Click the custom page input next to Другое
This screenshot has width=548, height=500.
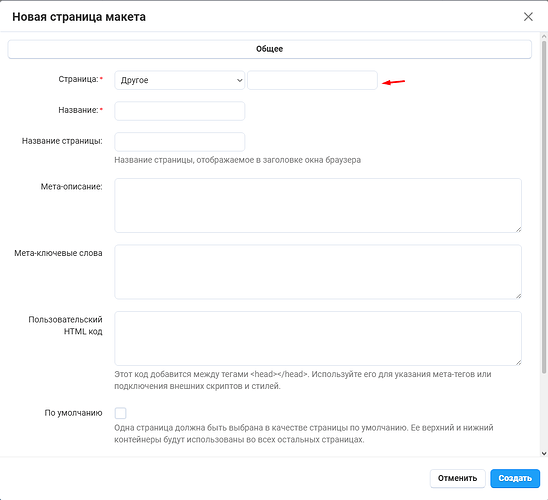click(x=312, y=80)
